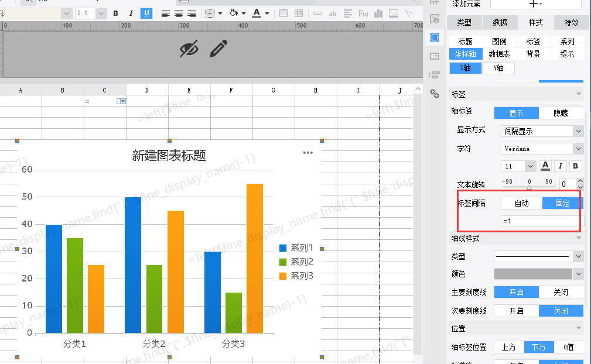Viewport: 591px width, 364px height.
Task: Set axis label to 显示
Action: 517,113
